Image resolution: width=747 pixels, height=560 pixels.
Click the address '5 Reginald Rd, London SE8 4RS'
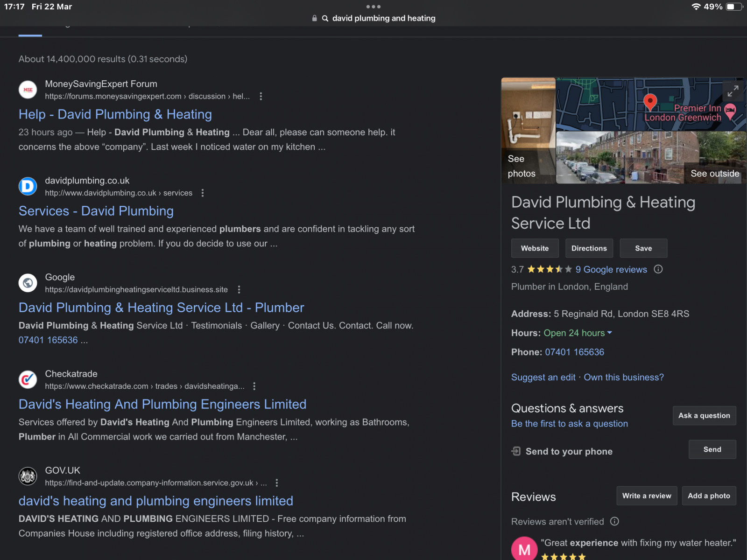coord(621,314)
